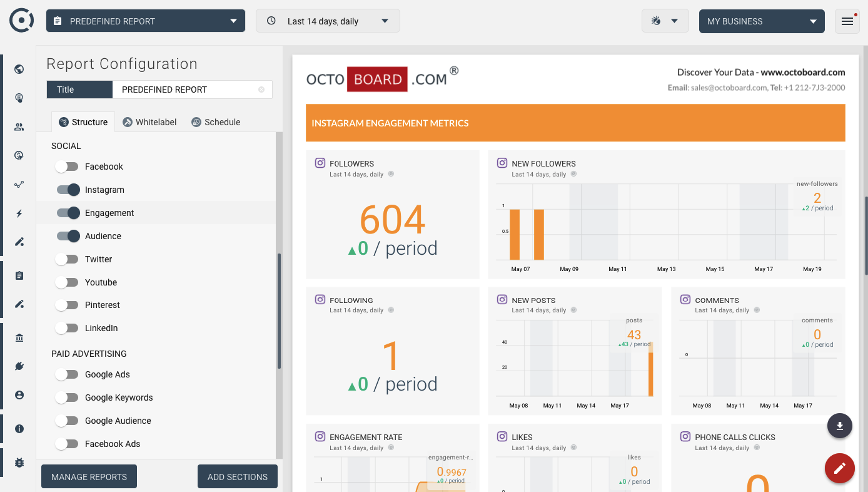The width and height of the screenshot is (868, 492).
Task: Click the Report Configuration panel scrollbar
Action: click(x=279, y=311)
